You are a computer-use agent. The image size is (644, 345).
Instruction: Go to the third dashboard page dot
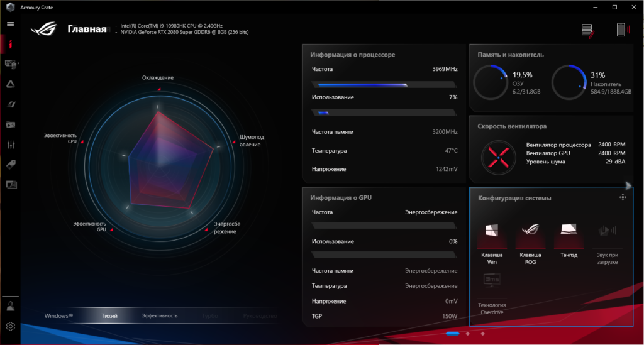click(482, 334)
